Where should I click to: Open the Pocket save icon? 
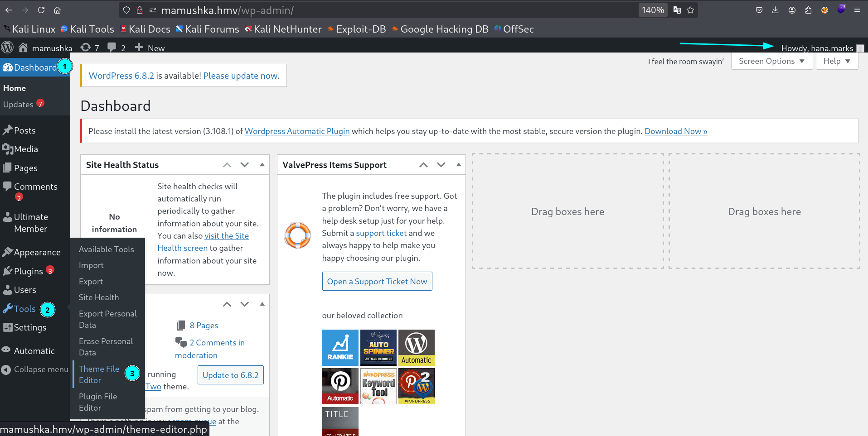point(759,10)
